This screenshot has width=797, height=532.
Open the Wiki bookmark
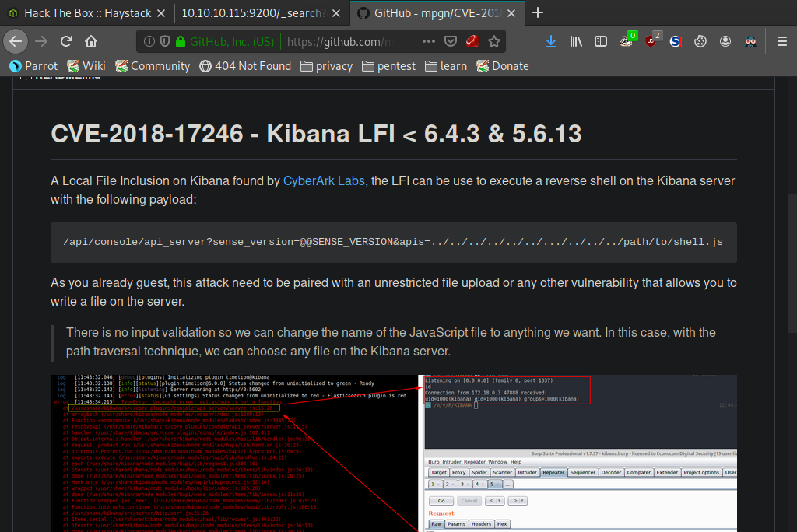86,66
